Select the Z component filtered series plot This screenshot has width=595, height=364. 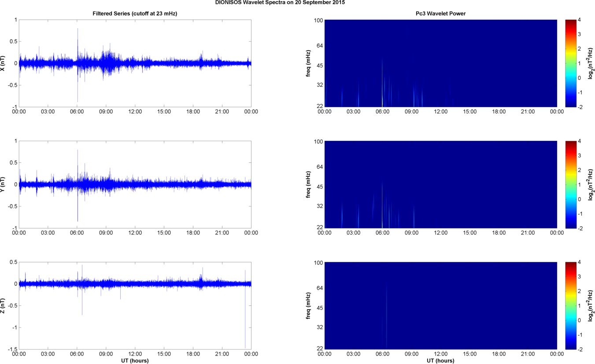pyautogui.click(x=135, y=306)
